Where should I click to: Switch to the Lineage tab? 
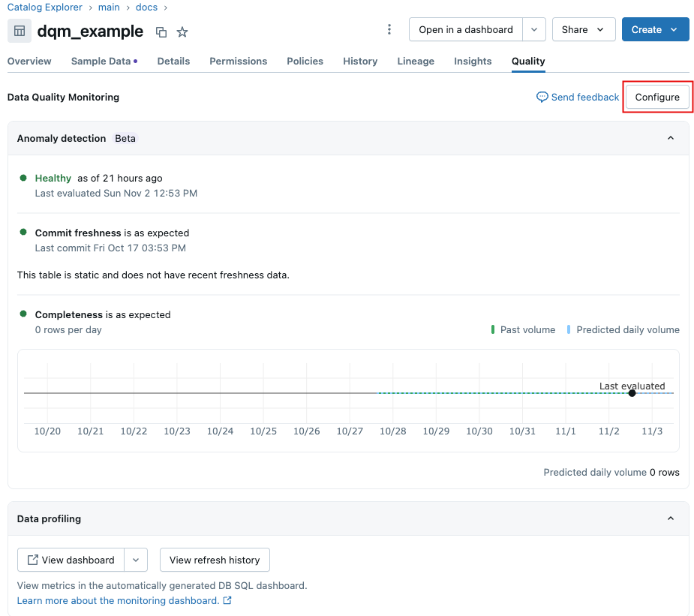click(x=416, y=62)
